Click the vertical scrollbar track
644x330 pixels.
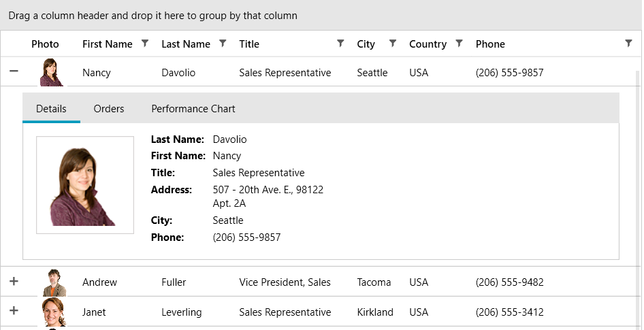tap(639, 204)
